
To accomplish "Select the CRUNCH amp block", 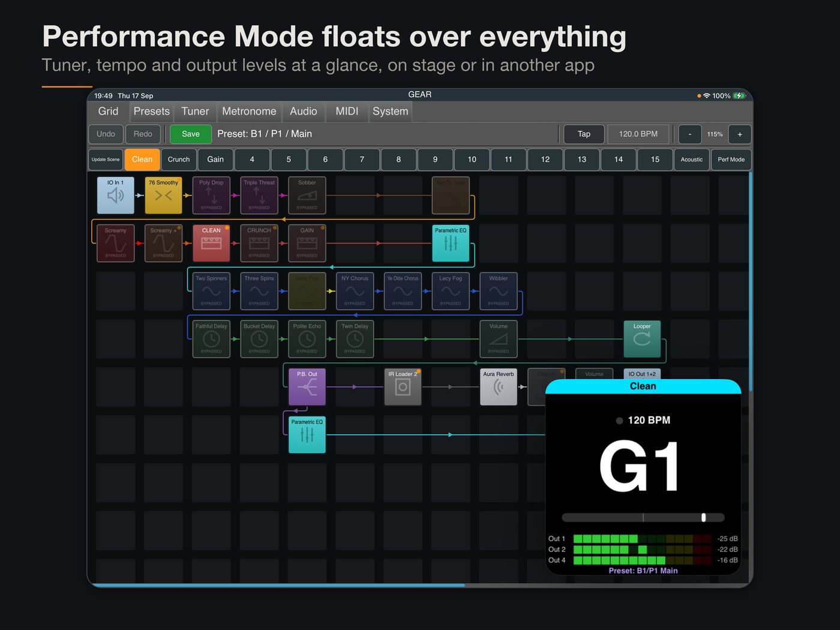I will [x=259, y=243].
